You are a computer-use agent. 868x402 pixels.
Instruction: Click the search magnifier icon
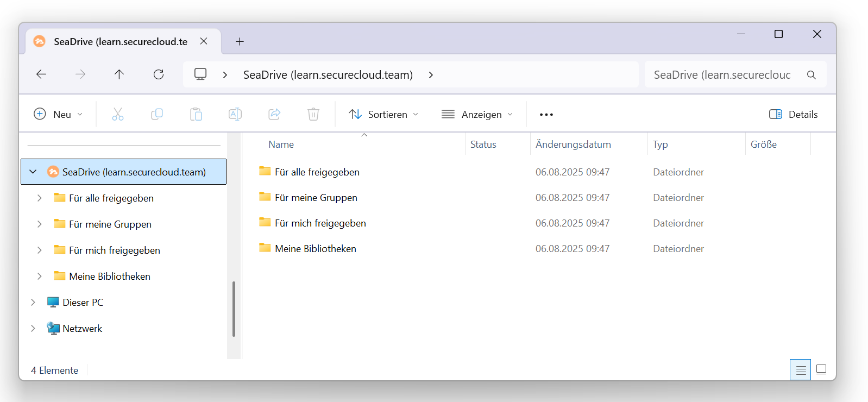click(812, 75)
